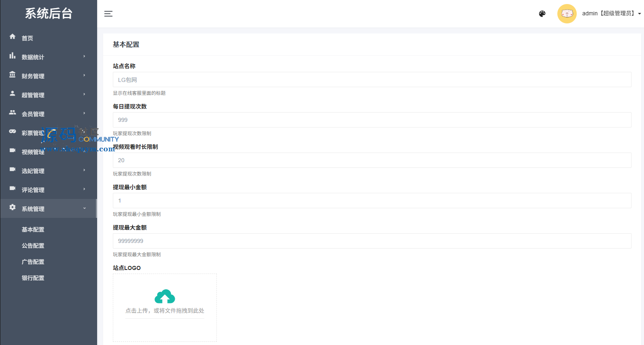Open the admin user dropdown arrow
The image size is (644, 345).
coord(640,14)
